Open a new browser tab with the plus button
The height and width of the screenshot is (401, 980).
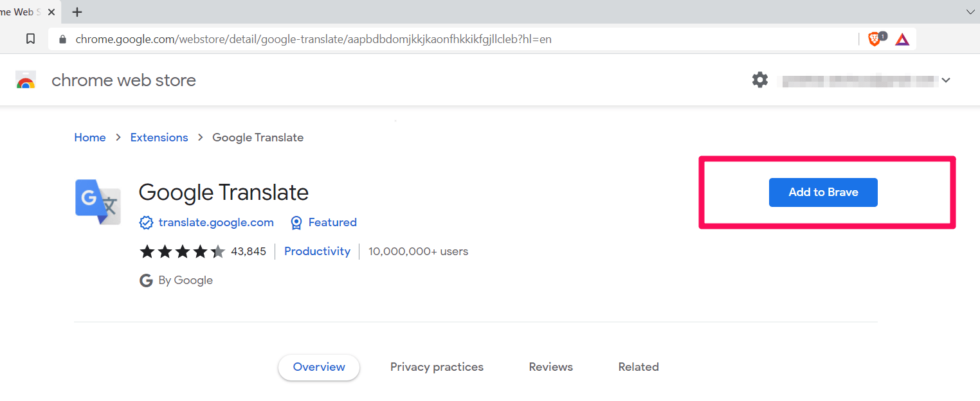coord(77,12)
